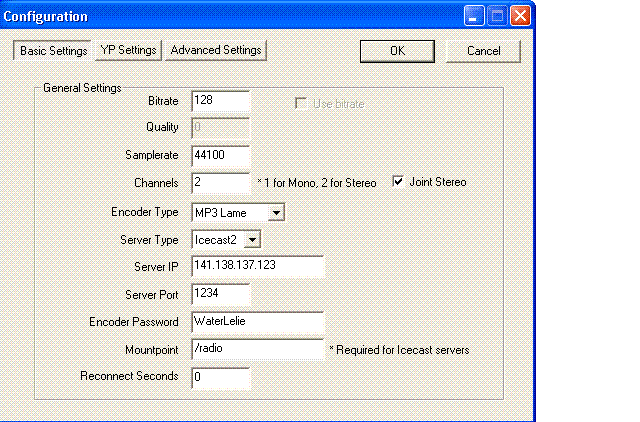Click the Reconnect Seconds input field
640x422 pixels.
pyautogui.click(x=220, y=377)
